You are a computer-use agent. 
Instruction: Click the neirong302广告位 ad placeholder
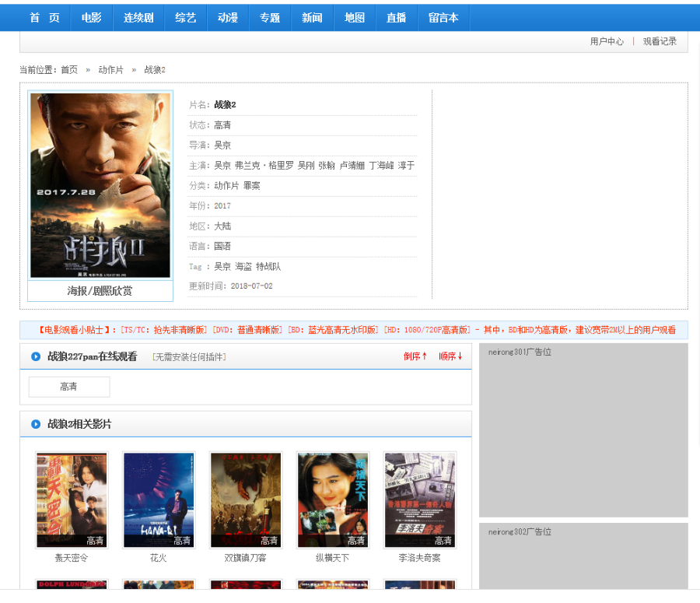(583, 556)
